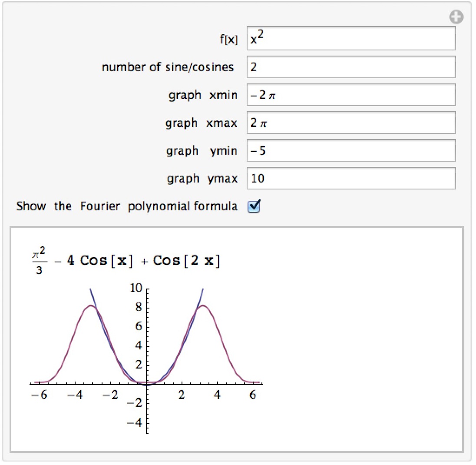Click the "graph xmax" label text
The image size is (476, 465).
pos(201,123)
